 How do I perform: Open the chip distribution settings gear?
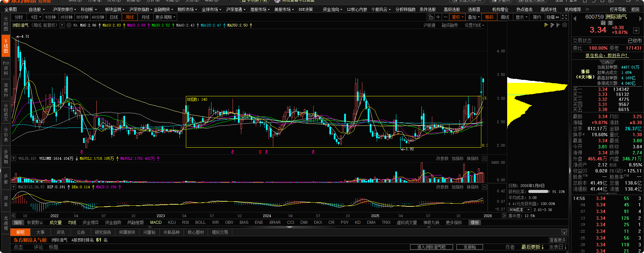click(565, 25)
